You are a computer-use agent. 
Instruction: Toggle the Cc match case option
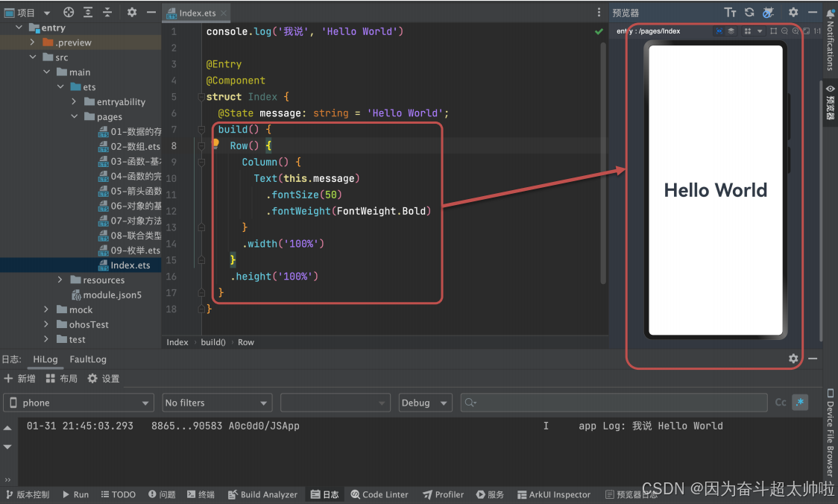tap(781, 403)
